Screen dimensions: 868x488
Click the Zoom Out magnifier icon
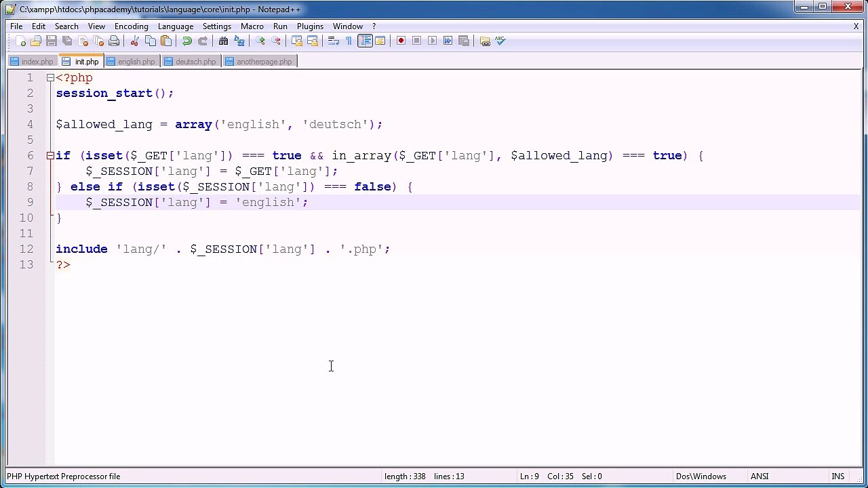[275, 41]
